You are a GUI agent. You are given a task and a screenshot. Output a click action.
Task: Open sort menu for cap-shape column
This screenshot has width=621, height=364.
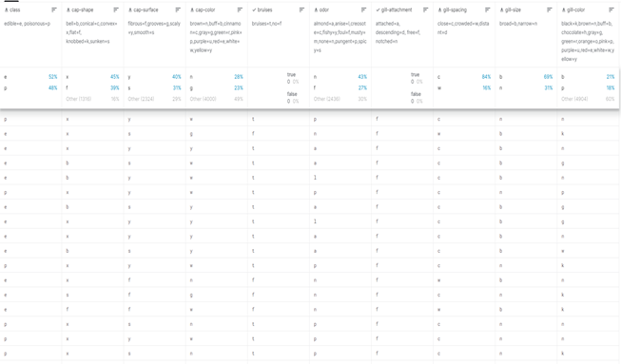click(x=116, y=10)
